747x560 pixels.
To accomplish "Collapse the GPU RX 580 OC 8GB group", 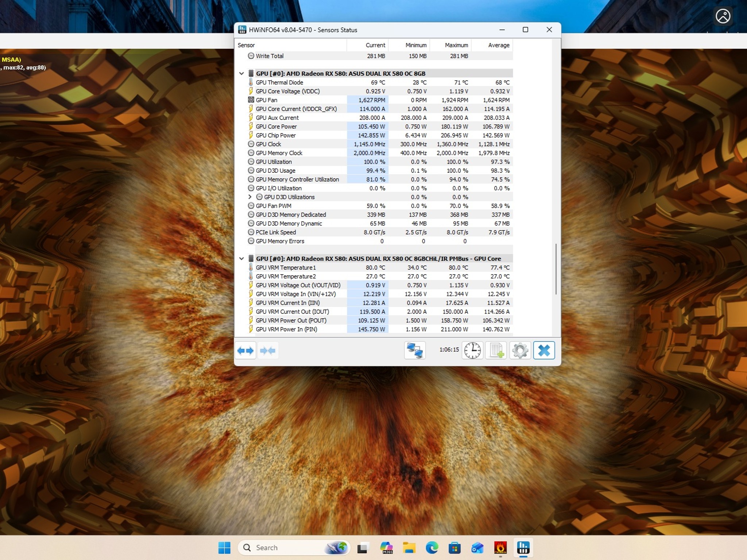I will click(241, 73).
